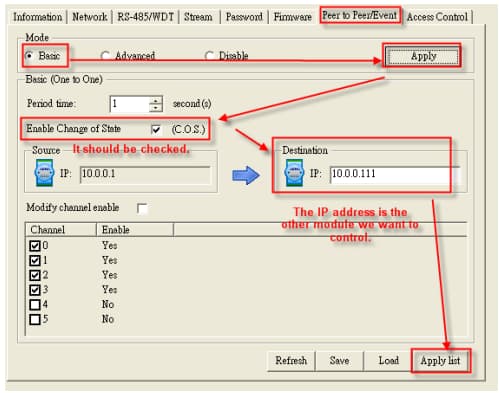Click the Apply button for mode
This screenshot has width=499, height=393.
click(x=422, y=56)
